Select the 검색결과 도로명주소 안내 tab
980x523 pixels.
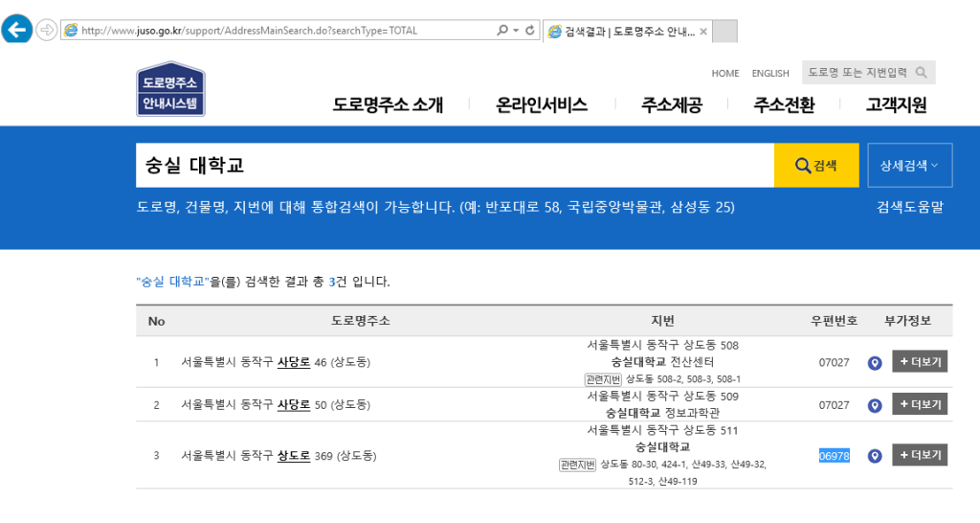pyautogui.click(x=628, y=32)
